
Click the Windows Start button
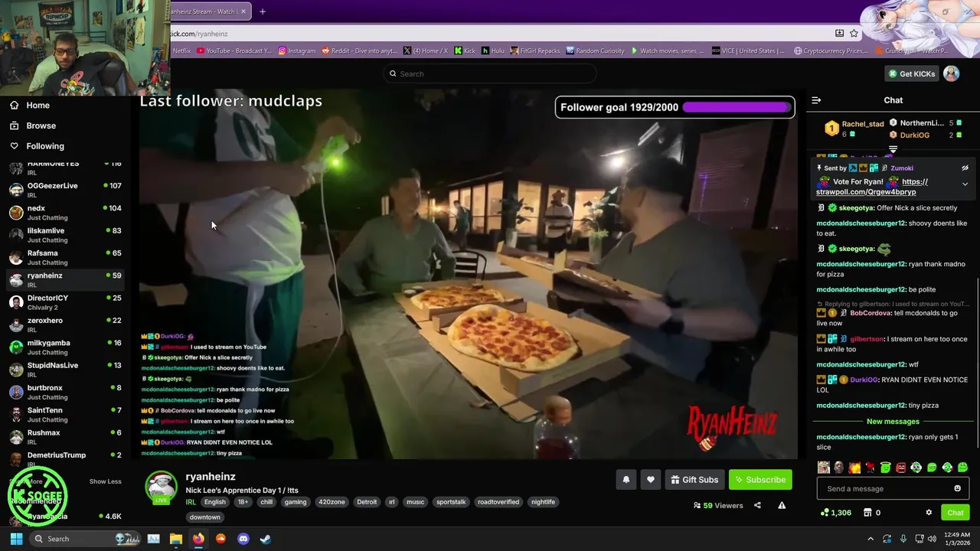click(16, 539)
